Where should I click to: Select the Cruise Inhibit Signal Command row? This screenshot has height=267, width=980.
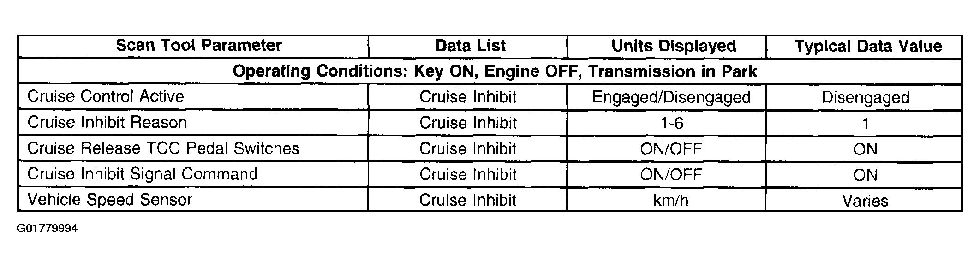142,174
